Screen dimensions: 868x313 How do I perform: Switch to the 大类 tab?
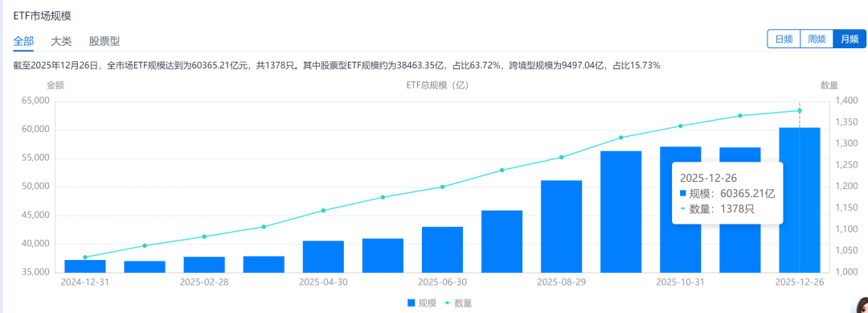(61, 41)
